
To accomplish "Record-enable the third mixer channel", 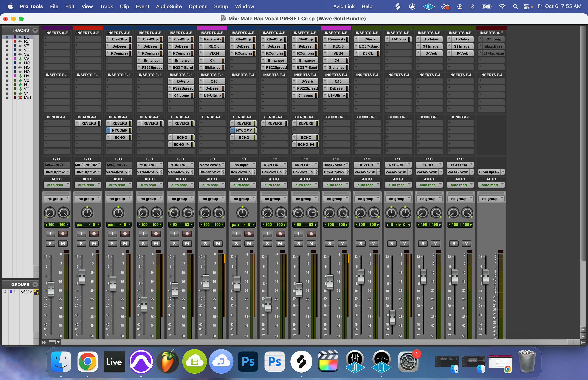I will tap(125, 234).
